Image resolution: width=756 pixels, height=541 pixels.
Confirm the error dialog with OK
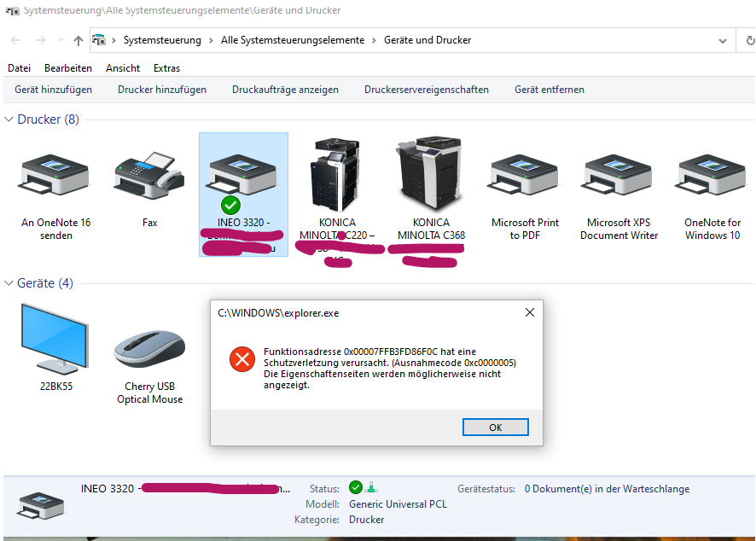(x=496, y=428)
